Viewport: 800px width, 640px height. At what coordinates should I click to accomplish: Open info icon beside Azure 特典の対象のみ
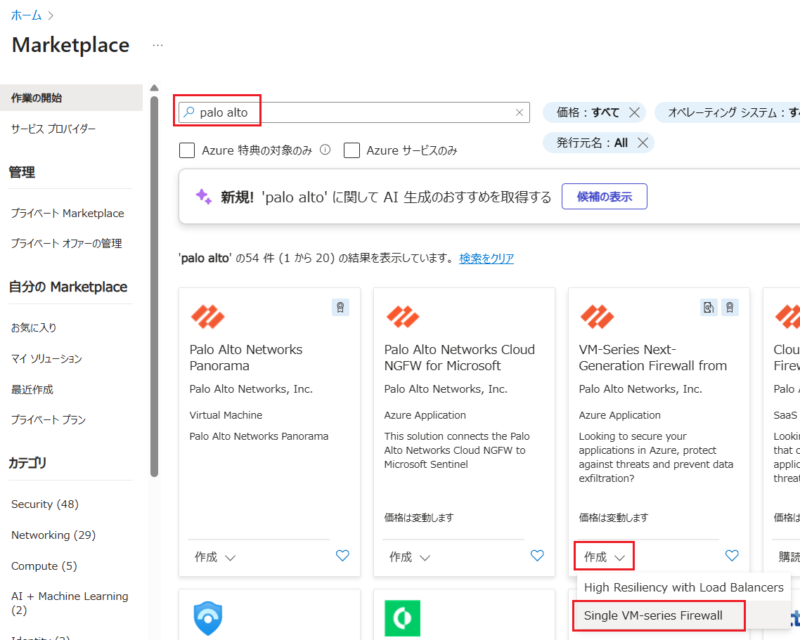pos(325,150)
